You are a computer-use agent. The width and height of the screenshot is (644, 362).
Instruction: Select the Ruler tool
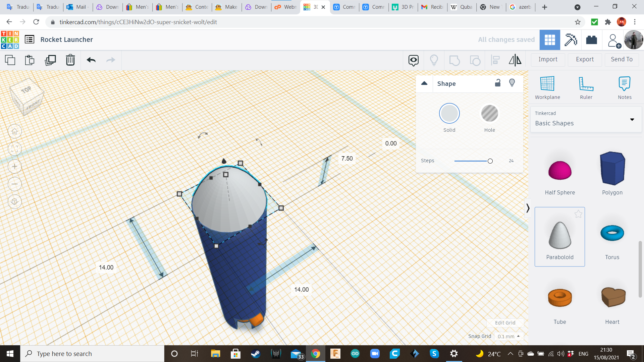(x=586, y=87)
